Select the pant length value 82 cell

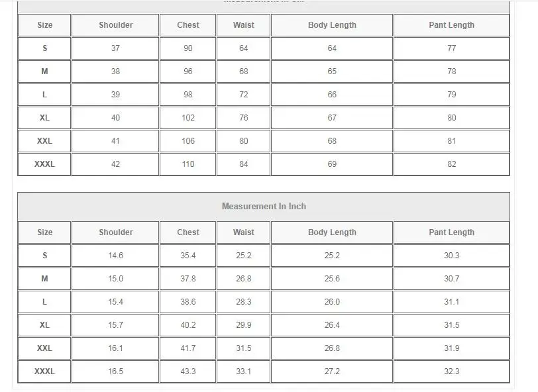click(452, 164)
